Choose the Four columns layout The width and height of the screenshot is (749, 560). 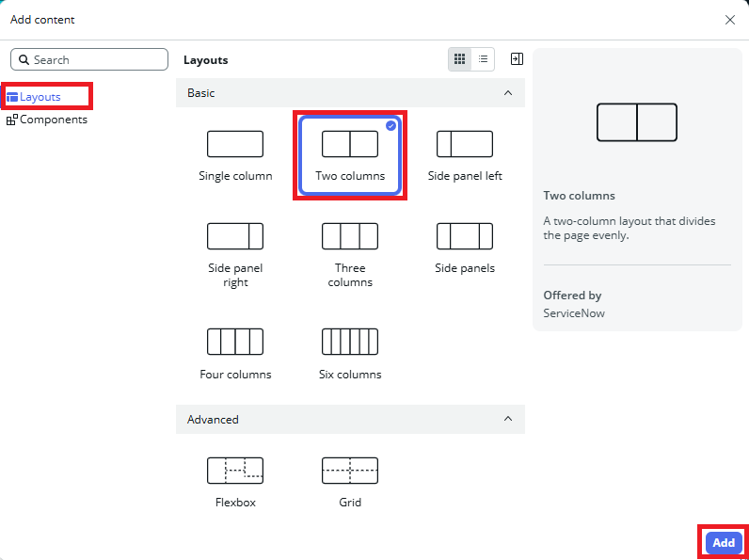235,342
